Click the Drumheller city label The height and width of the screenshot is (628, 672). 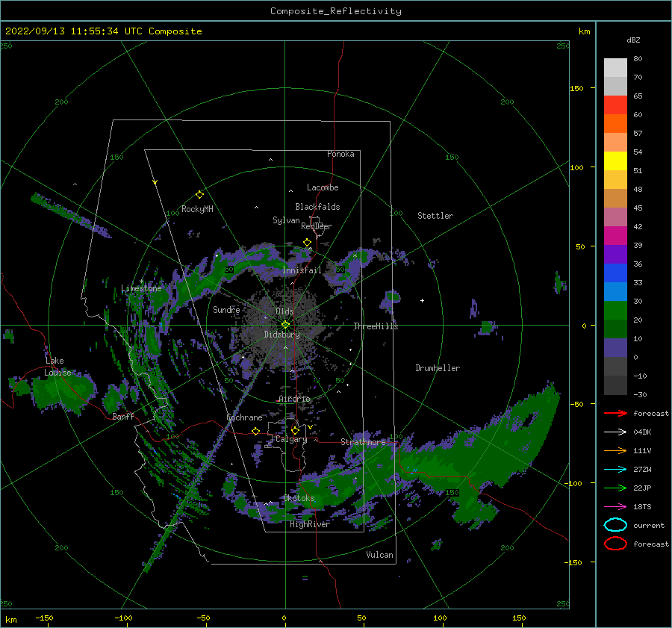(438, 368)
